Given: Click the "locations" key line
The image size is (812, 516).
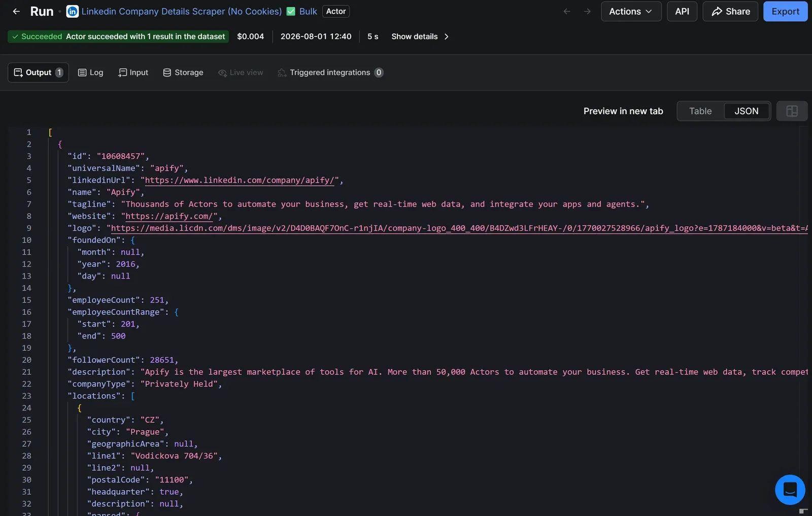Looking at the screenshot, I should (101, 396).
